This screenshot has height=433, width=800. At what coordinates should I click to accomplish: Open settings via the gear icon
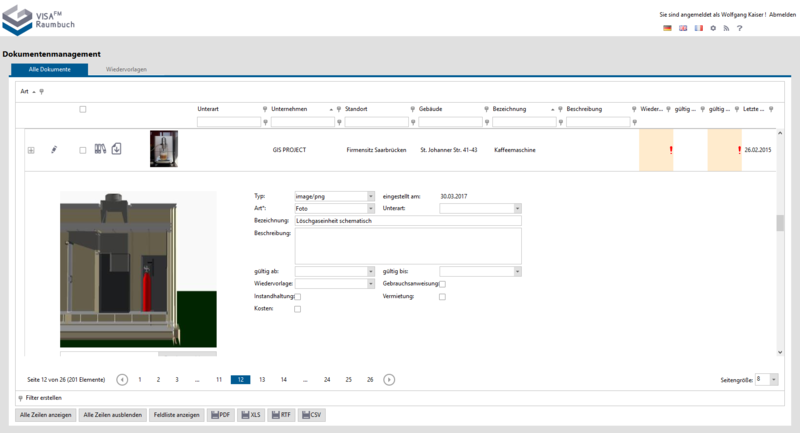click(713, 28)
